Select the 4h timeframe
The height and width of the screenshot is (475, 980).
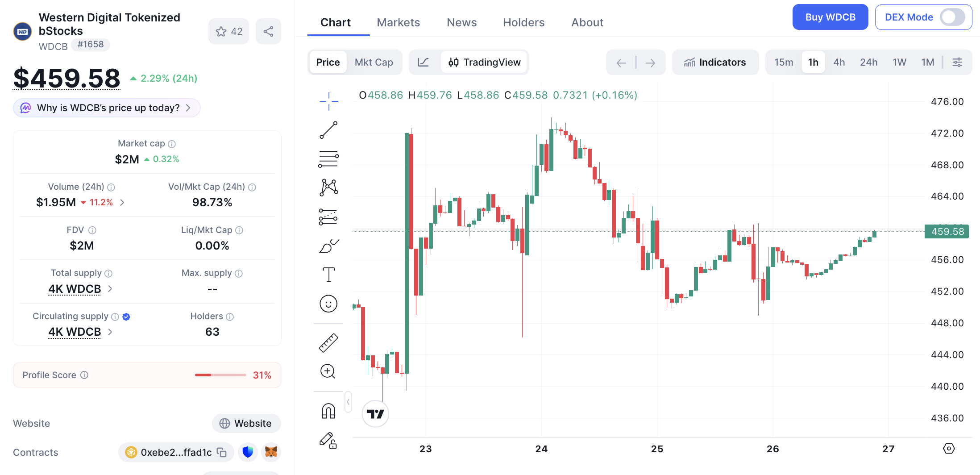point(839,62)
